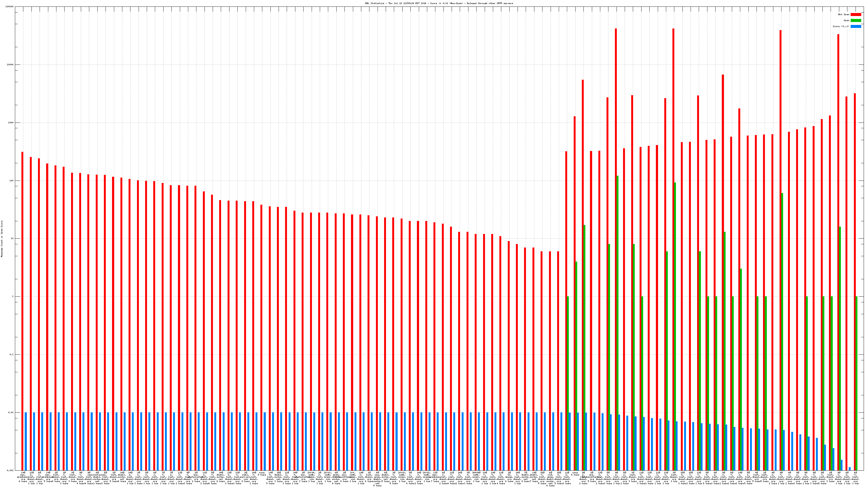
Task: Click the leftmost red bar in chart
Action: pos(23,303)
